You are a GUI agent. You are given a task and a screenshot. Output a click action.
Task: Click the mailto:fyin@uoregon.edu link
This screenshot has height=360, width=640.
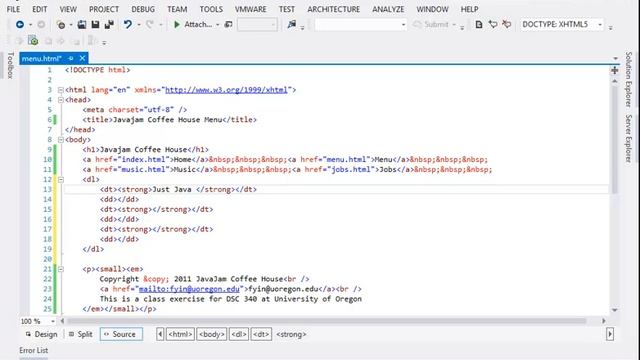pos(189,289)
